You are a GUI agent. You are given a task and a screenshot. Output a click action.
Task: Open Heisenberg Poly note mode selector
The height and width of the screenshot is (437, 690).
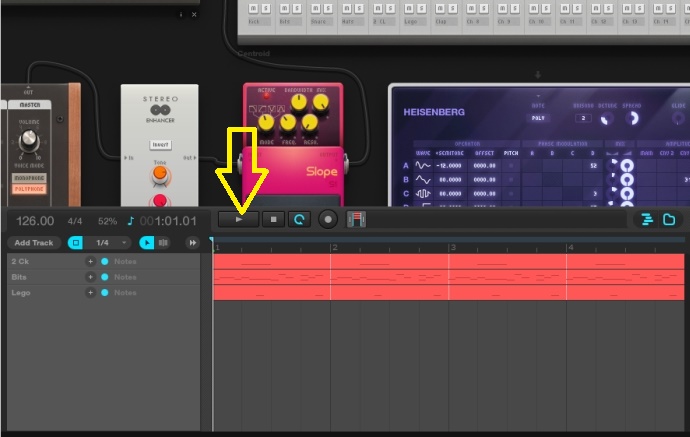click(x=538, y=118)
